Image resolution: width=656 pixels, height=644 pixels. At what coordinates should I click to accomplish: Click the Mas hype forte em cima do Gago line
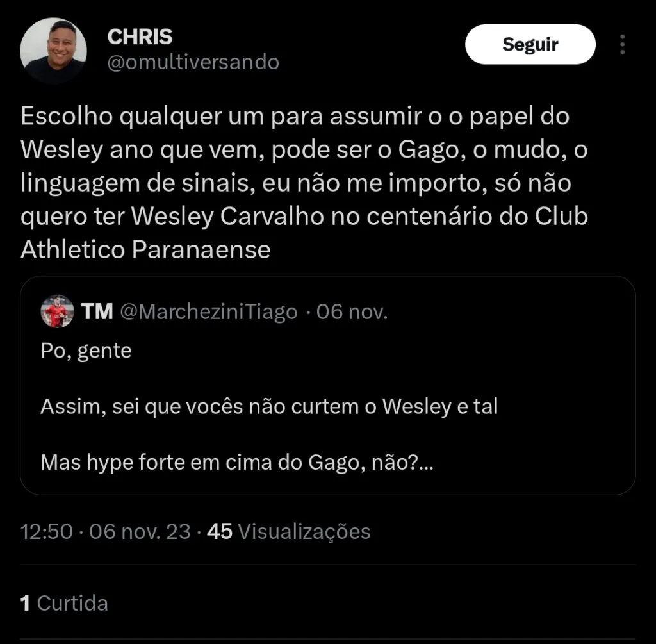(x=237, y=463)
